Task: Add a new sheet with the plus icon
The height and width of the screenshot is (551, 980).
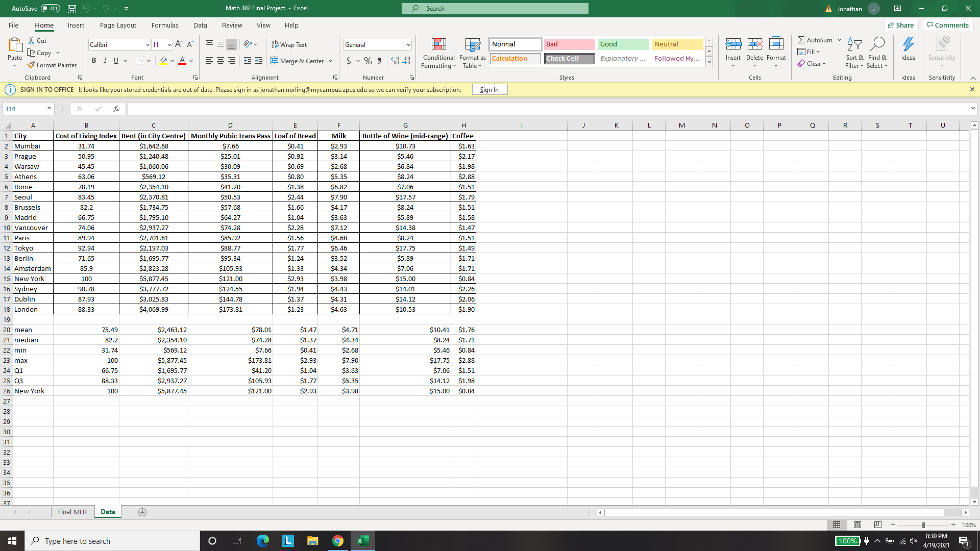Action: 142,512
